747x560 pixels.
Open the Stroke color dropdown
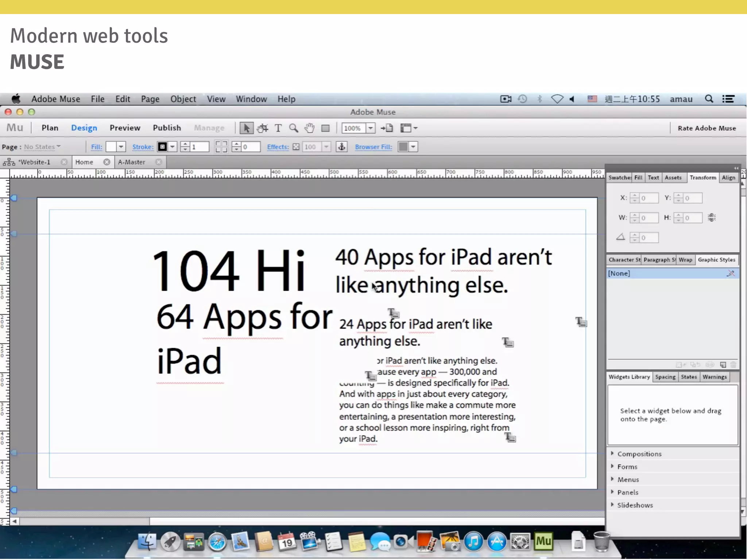[x=173, y=147]
